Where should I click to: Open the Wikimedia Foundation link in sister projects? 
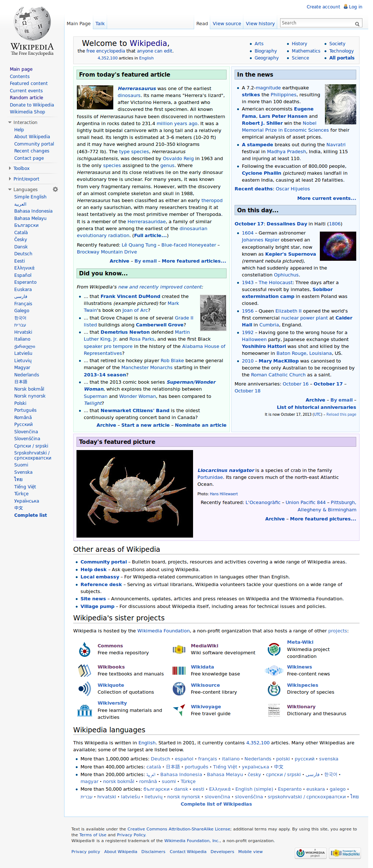click(x=164, y=631)
